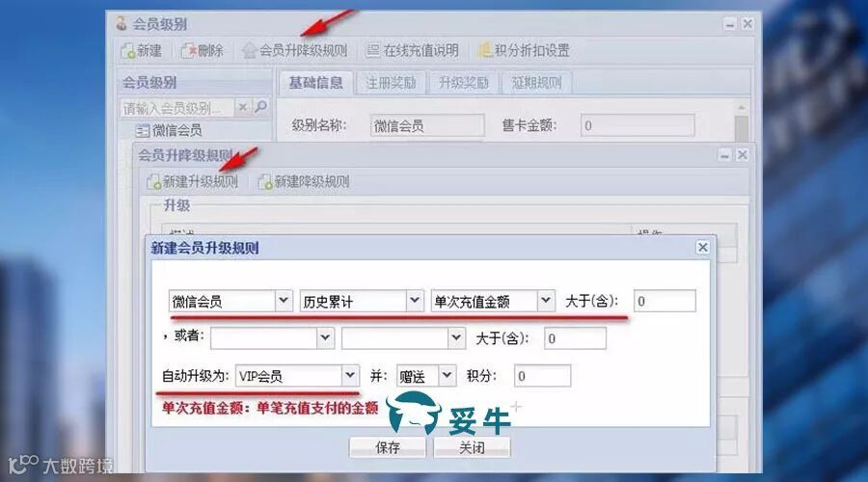Switch to the 注册奖励 tab
The width and height of the screenshot is (868, 482).
point(391,83)
